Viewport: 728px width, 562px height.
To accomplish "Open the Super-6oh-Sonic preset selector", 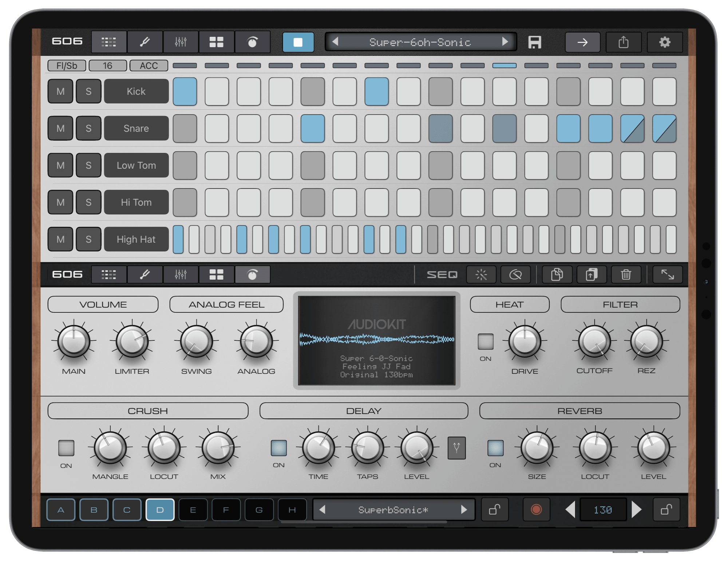I will (x=420, y=42).
